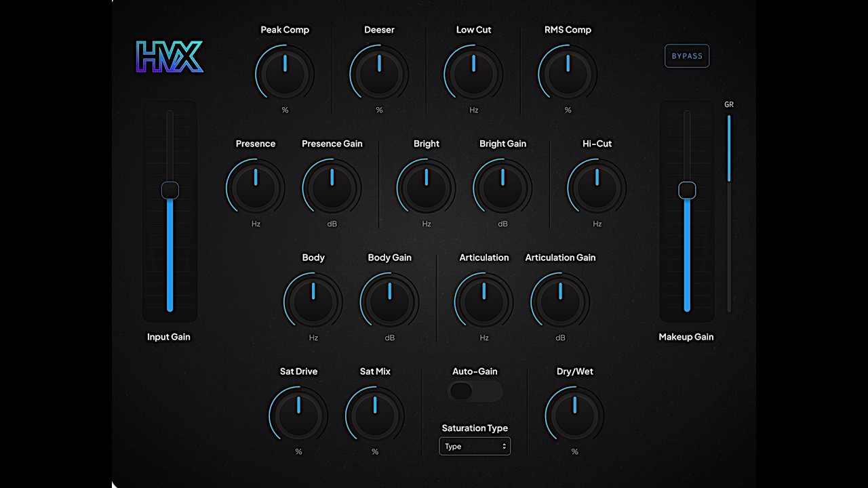Click the Low Cut knob
The width and height of the screenshot is (868, 488).
coord(473,74)
